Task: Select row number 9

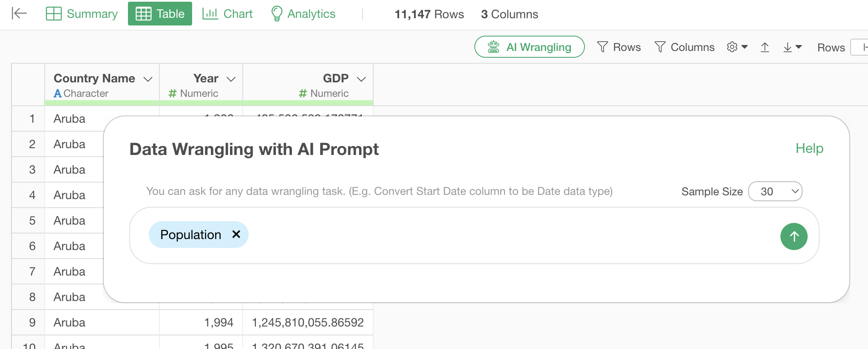Action: click(32, 323)
